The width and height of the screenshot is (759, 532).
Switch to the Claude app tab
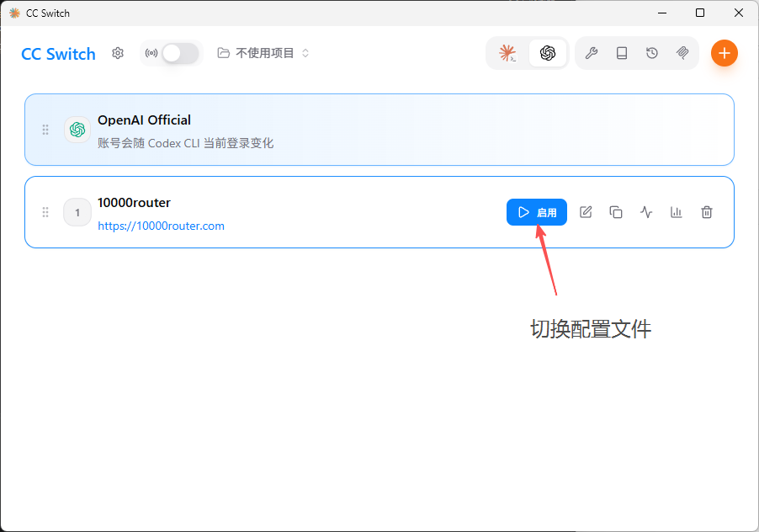pos(507,53)
